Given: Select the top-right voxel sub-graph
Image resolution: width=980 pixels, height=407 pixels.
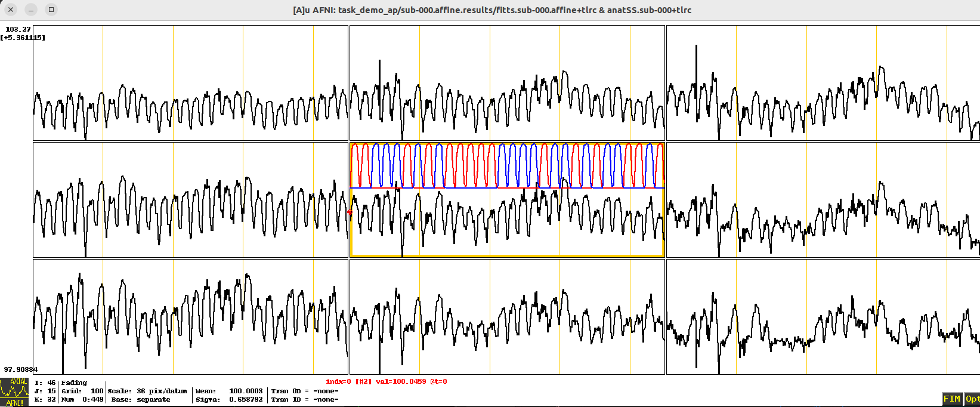Looking at the screenshot, I should [x=823, y=82].
